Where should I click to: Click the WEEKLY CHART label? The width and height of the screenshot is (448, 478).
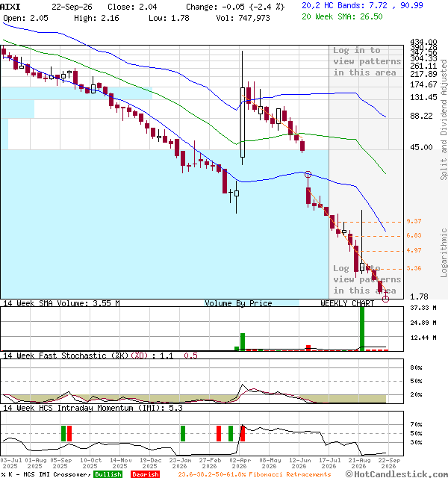[347, 303]
